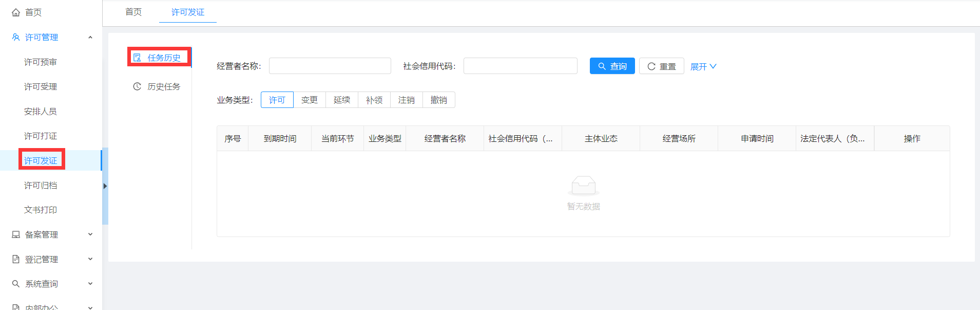Image resolution: width=980 pixels, height=310 pixels.
Task: Expand the 备案管理 menu chevron
Action: pyautogui.click(x=90, y=234)
